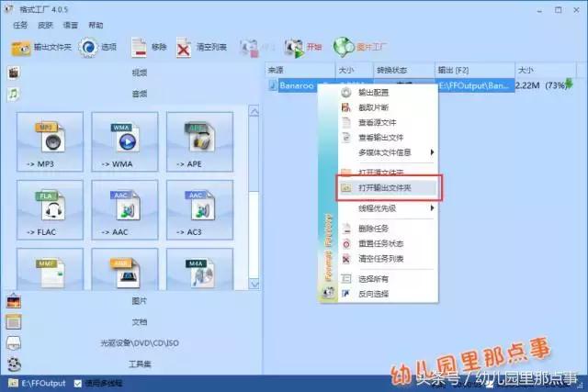Select the first -> AAC format tile

(125, 210)
